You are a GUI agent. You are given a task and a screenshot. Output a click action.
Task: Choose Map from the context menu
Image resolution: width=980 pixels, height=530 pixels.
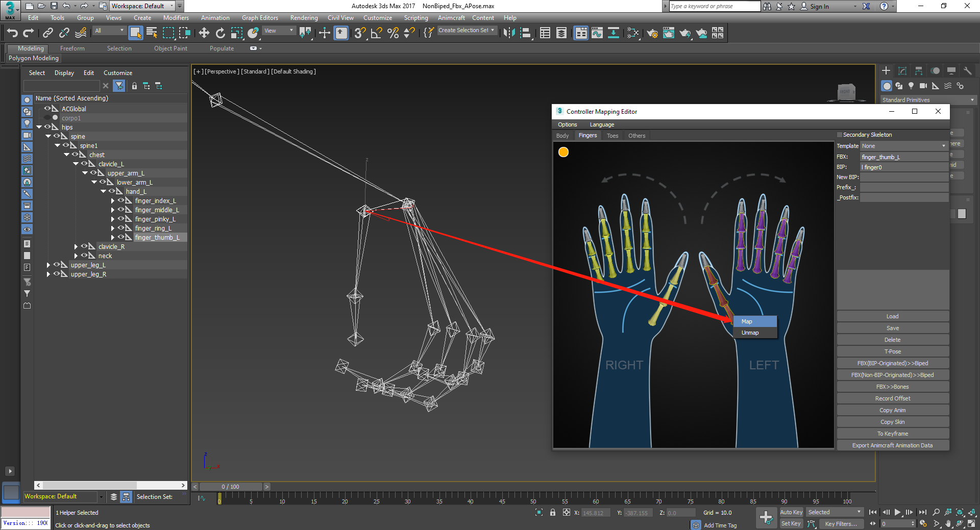pyautogui.click(x=755, y=321)
